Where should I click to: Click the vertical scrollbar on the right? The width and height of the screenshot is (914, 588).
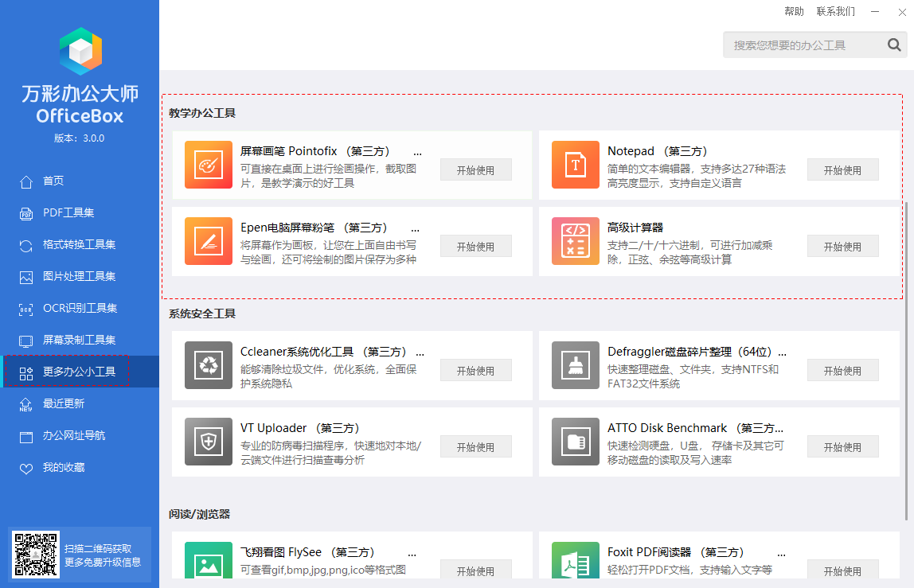click(906, 350)
